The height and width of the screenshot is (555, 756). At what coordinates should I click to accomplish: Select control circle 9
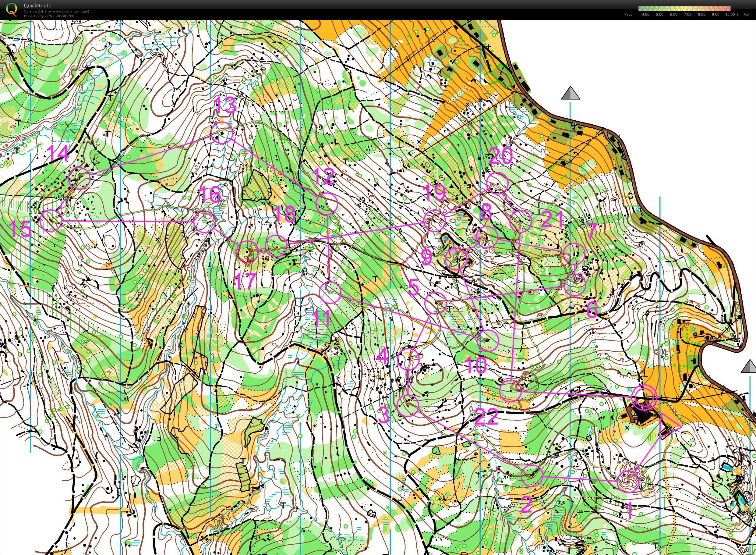tap(456, 259)
